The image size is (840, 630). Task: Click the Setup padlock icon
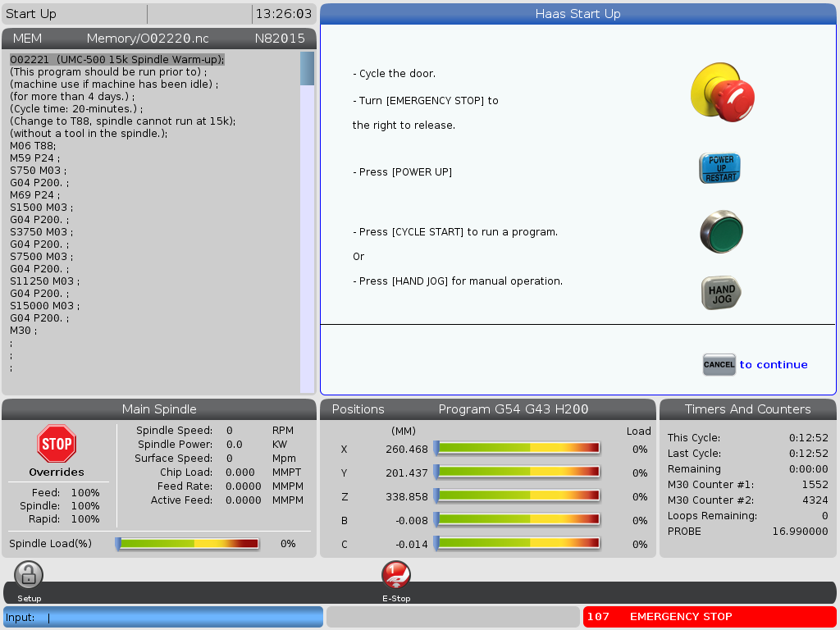point(29,575)
